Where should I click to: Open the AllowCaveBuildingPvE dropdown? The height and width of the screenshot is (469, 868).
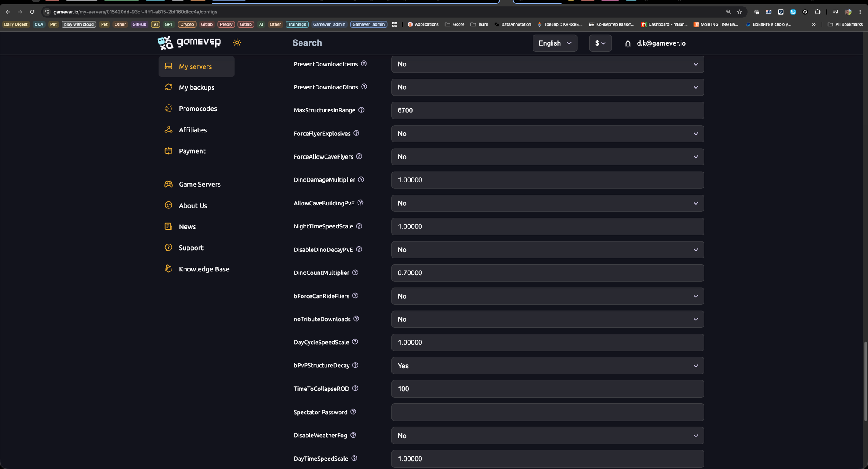[547, 203]
